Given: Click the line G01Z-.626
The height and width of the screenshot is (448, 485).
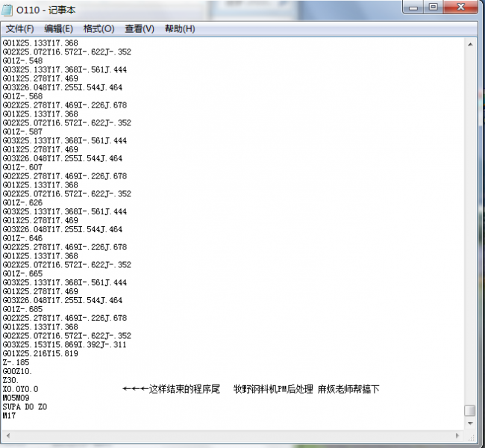Looking at the screenshot, I should pyautogui.click(x=22, y=203).
